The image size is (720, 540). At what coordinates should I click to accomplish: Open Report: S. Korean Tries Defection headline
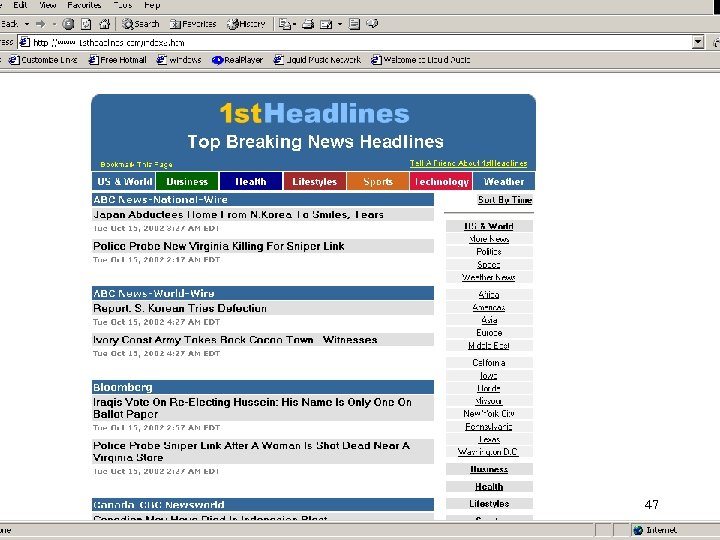180,308
